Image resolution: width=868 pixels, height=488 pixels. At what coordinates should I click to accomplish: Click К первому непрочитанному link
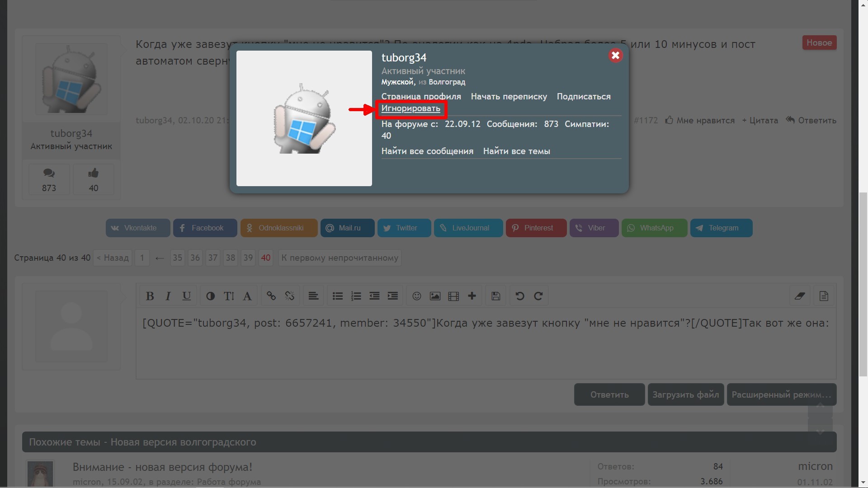pos(340,258)
